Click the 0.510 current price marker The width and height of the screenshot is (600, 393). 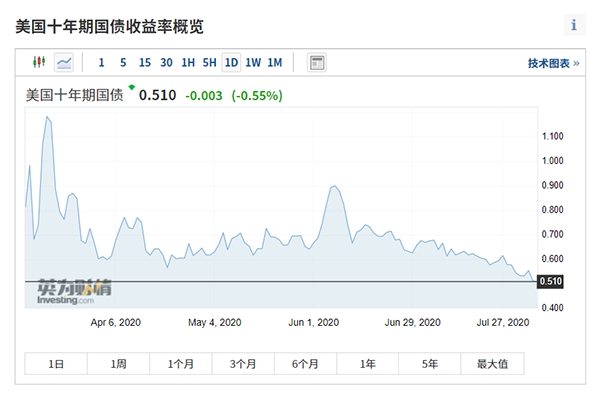click(550, 282)
